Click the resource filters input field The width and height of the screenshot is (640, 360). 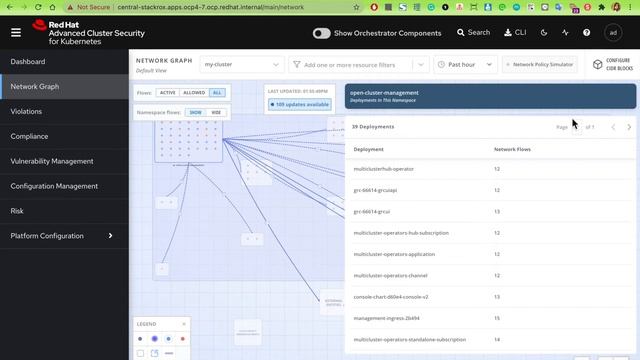click(351, 65)
